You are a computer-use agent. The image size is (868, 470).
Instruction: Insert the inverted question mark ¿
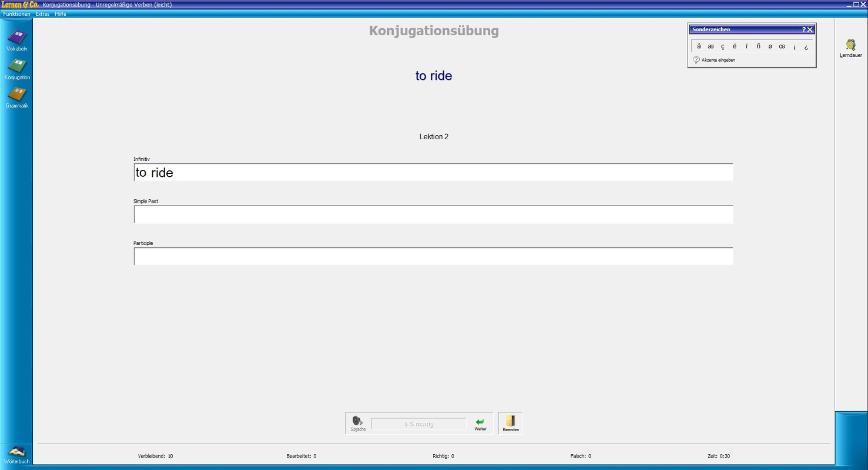806,46
